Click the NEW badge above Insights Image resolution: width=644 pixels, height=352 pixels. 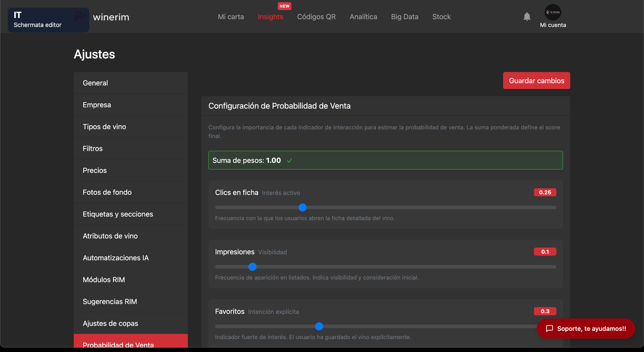pos(285,6)
